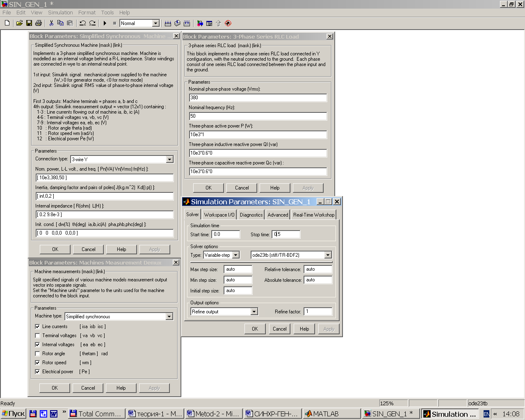Open the Format menu
Screen dimensions: 525x420
(x=87, y=12)
